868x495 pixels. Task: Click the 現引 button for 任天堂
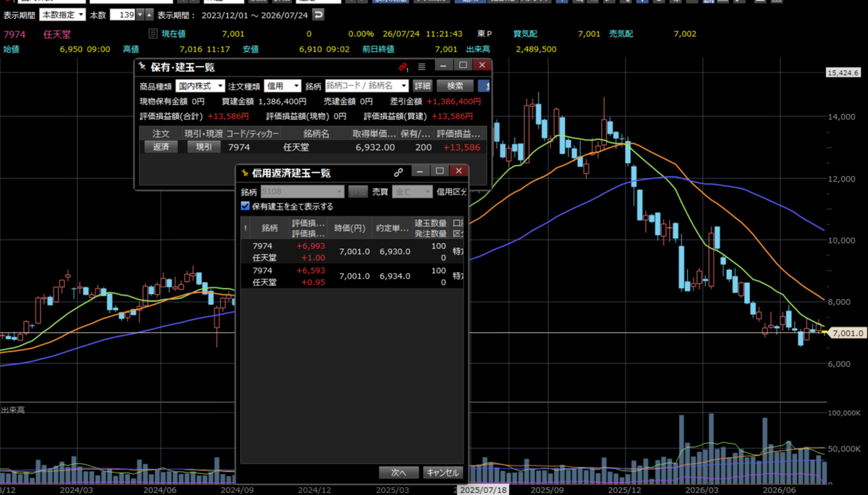(204, 147)
